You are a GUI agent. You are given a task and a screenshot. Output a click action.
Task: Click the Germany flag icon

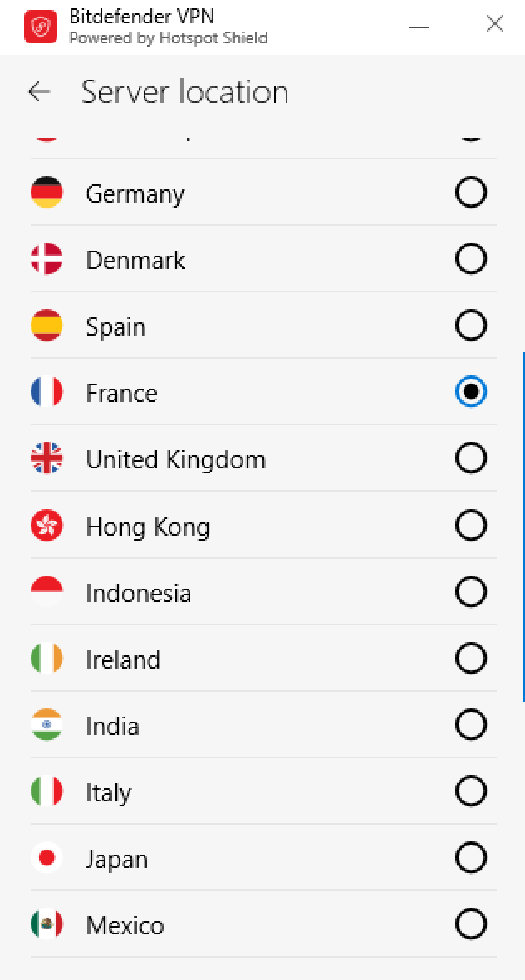tap(47, 193)
